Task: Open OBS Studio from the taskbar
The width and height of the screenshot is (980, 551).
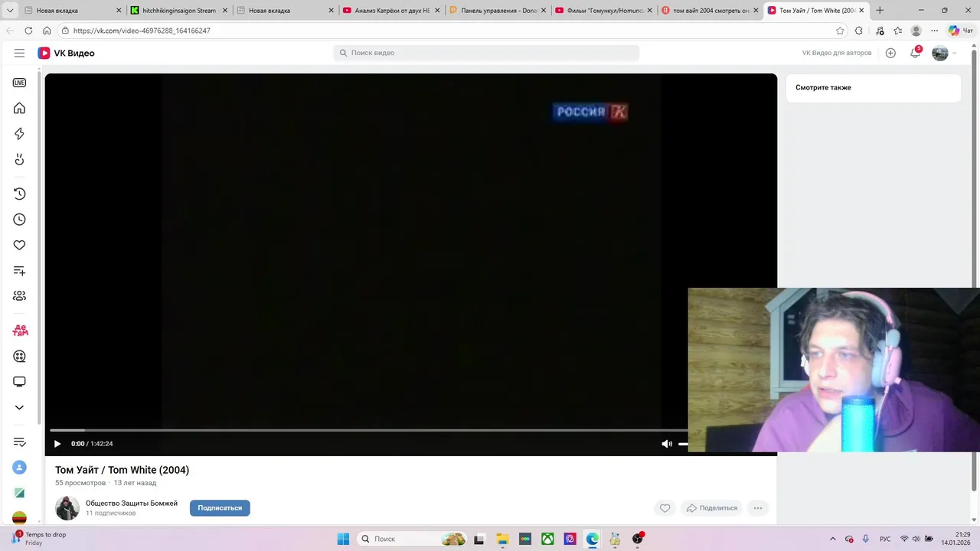Action: [x=638, y=539]
